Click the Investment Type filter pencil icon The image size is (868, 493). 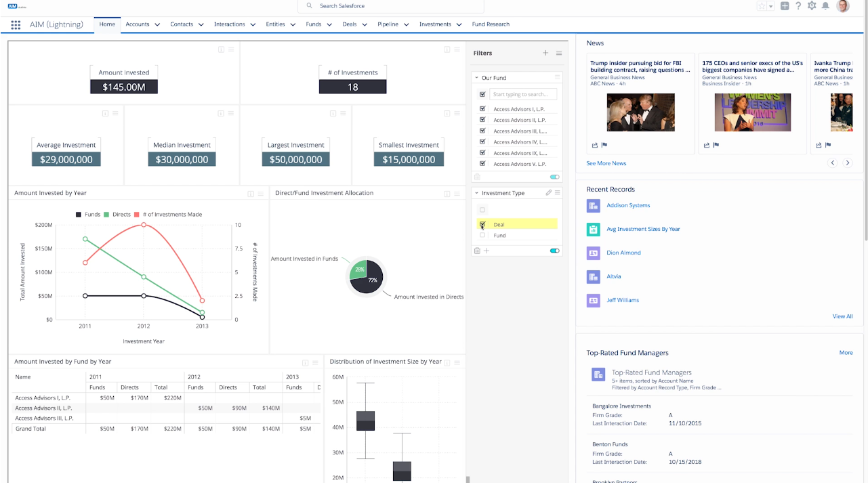[x=549, y=193]
